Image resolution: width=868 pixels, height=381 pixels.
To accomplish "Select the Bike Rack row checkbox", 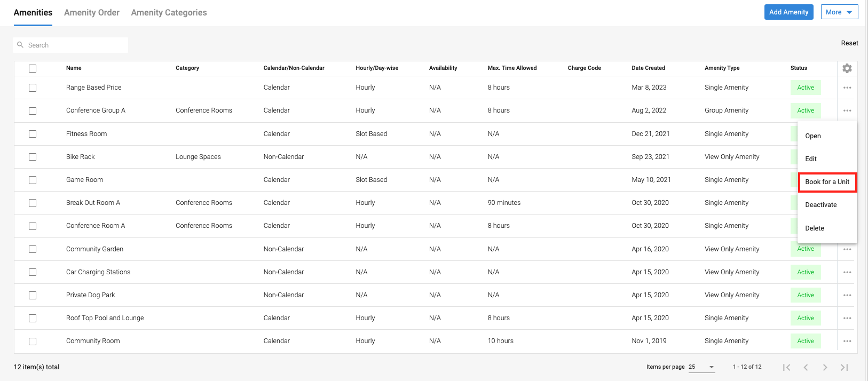I will 33,157.
